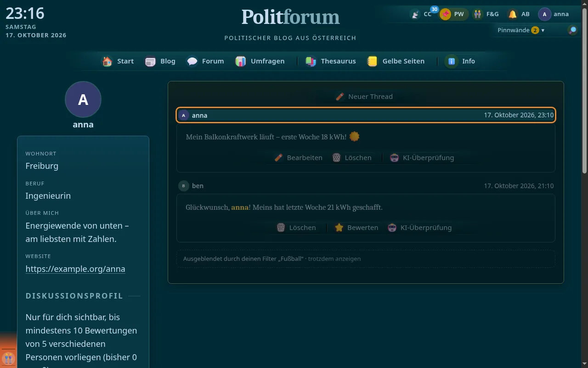Screen dimensions: 588x368
Task: Click the Politforum logo title
Action: coord(291,17)
